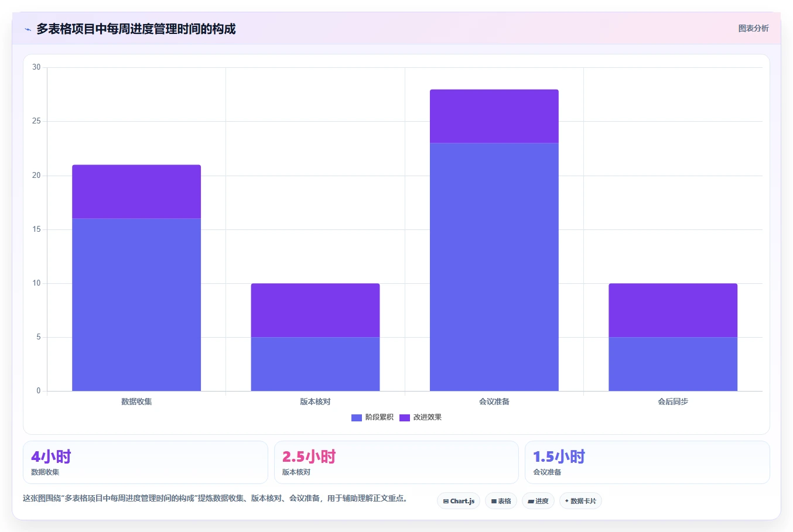Click the description sentence starting "这张图围绕"

pyautogui.click(x=215, y=499)
